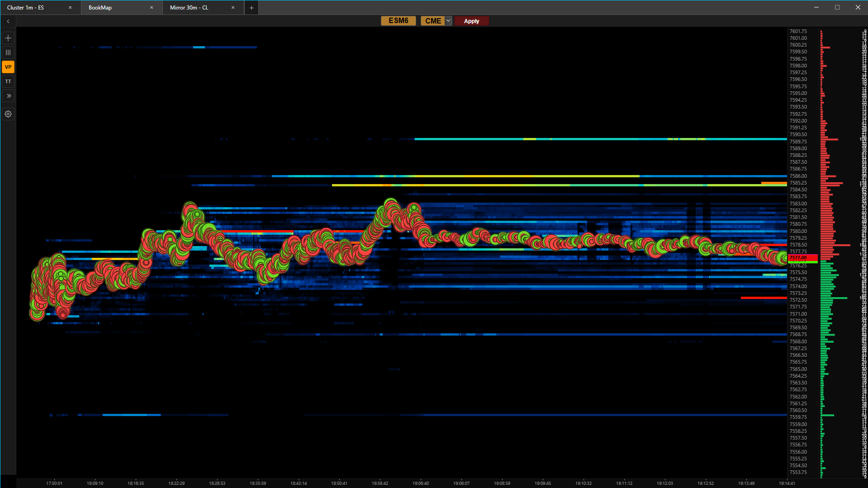The image size is (868, 488).
Task: Click the orange liquidity segment at 7585.25
Action: point(774,183)
